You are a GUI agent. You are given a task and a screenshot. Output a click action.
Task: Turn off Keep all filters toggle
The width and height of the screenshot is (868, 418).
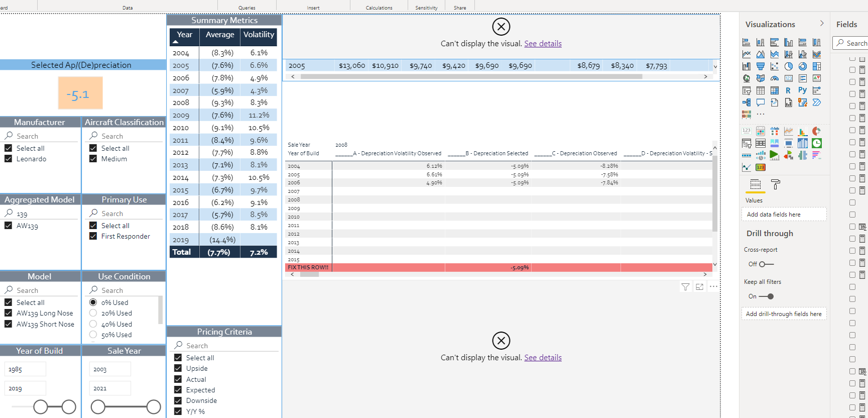pos(766,296)
